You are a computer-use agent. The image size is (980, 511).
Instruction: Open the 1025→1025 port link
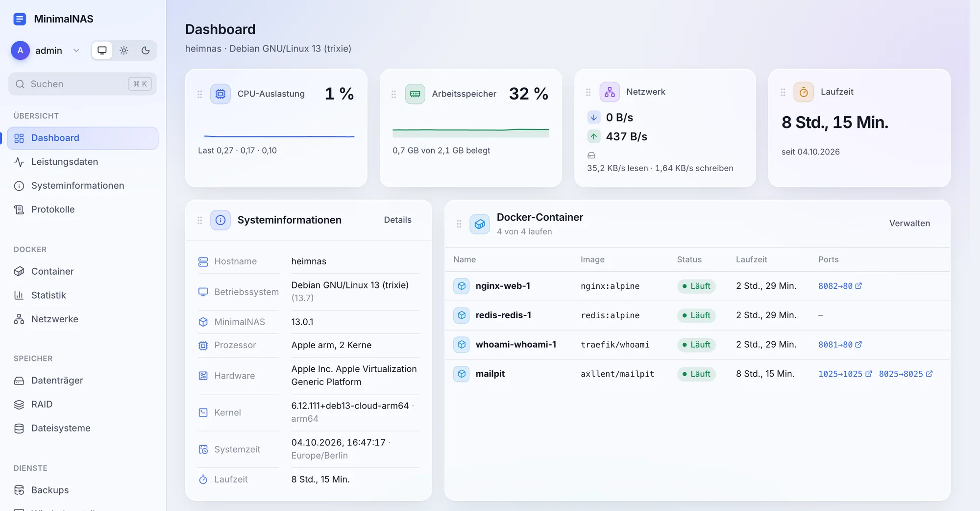tap(845, 374)
